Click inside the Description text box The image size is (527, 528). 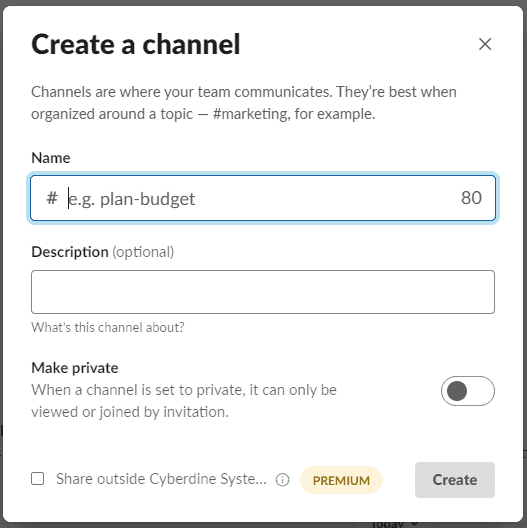point(263,292)
